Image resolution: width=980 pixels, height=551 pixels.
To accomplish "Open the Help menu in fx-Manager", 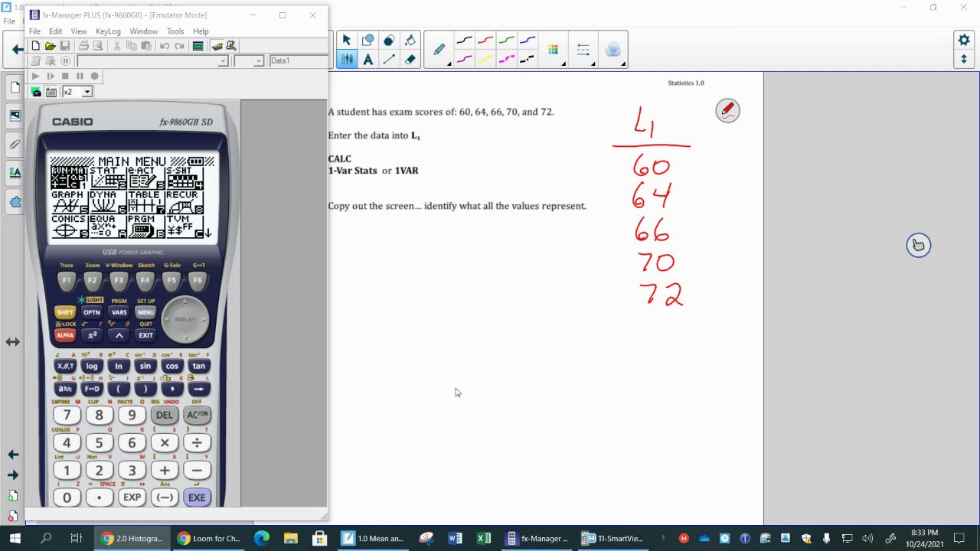I will click(201, 31).
